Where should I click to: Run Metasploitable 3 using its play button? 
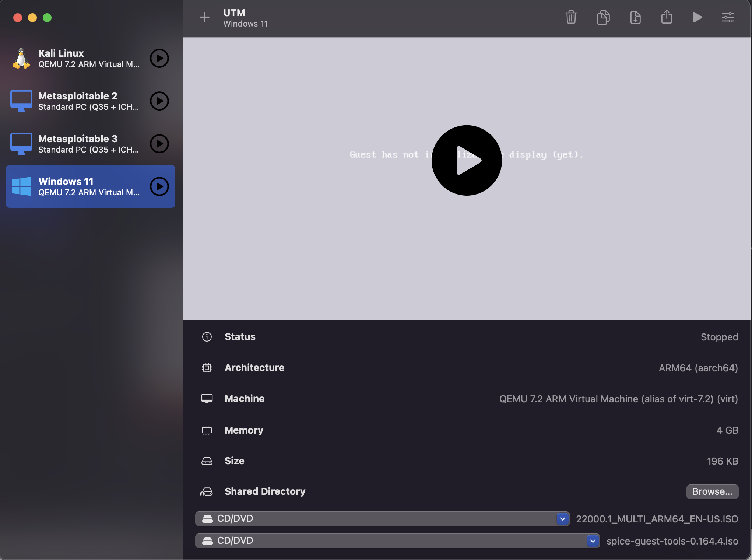(x=159, y=144)
